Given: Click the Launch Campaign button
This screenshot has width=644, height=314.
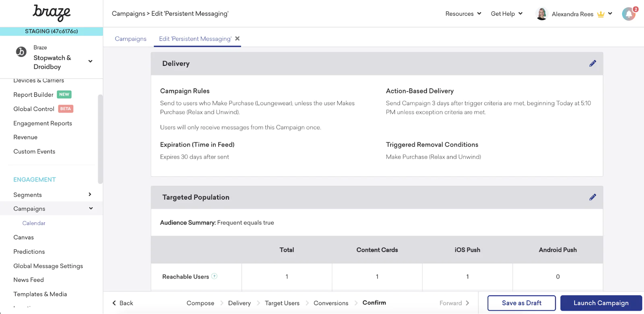Looking at the screenshot, I should tap(601, 303).
